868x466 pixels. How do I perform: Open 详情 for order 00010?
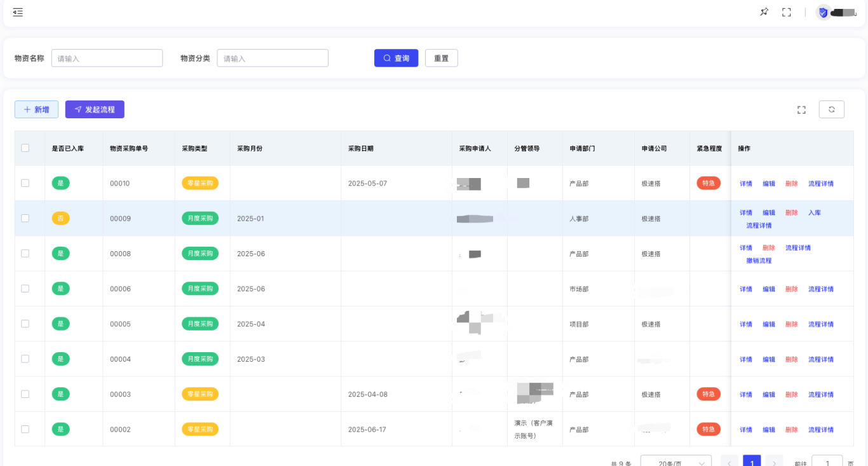click(x=746, y=184)
